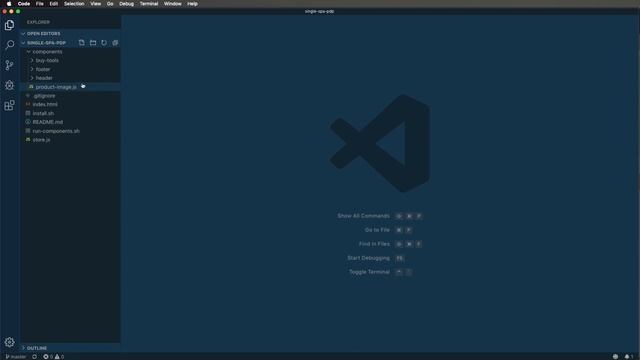Image resolution: width=640 pixels, height=360 pixels.
Task: Click the Go to File hint text
Action: click(377, 230)
